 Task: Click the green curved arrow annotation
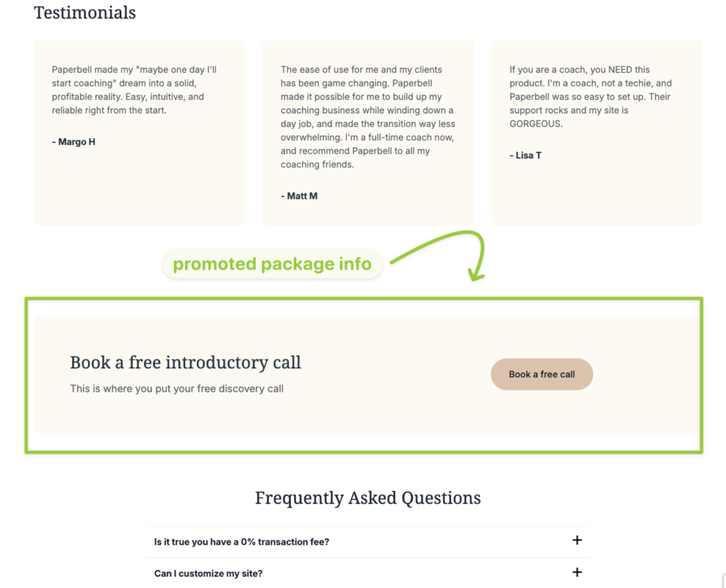461,249
